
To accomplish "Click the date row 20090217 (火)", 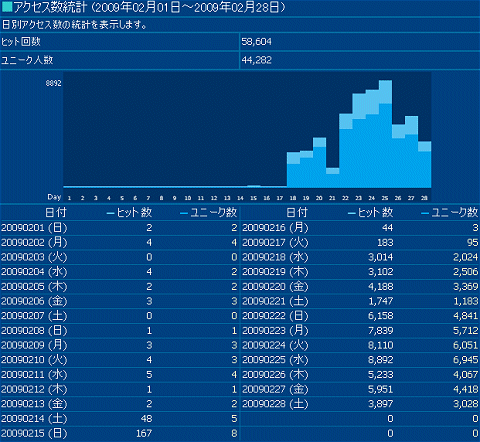I will (x=275, y=242).
